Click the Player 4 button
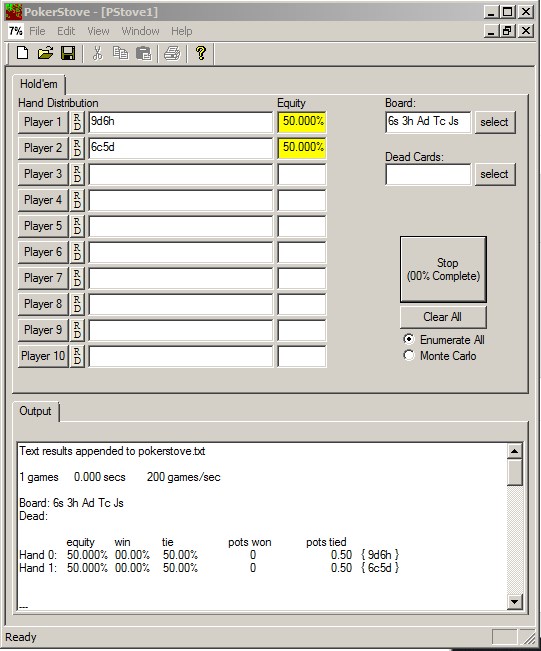This screenshot has height=651, width=541. [43, 200]
